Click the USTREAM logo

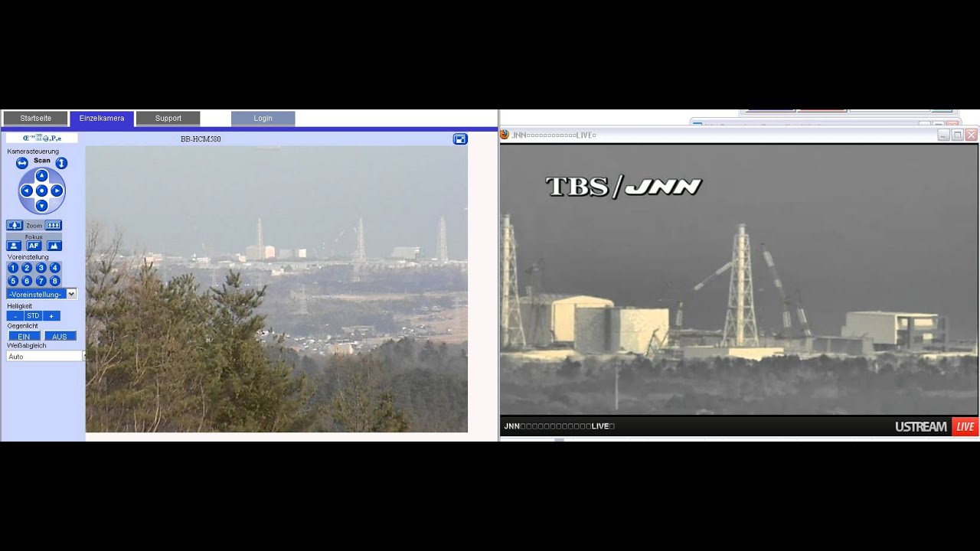pos(921,427)
